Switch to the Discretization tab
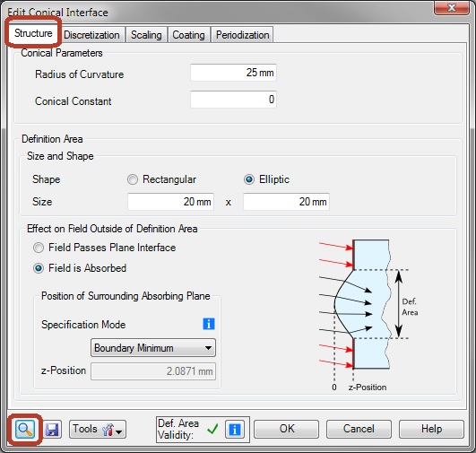Viewport: 476px width, 453px height. tap(91, 35)
